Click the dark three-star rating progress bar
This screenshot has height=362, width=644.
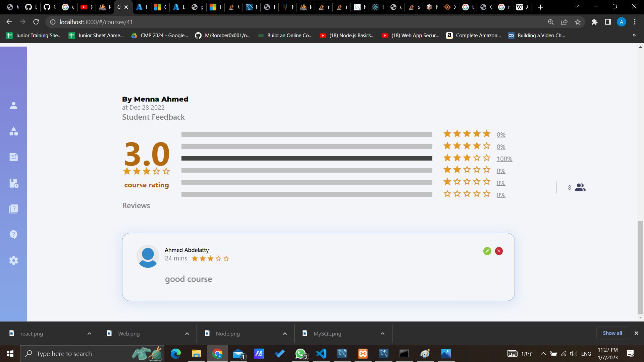click(307, 159)
